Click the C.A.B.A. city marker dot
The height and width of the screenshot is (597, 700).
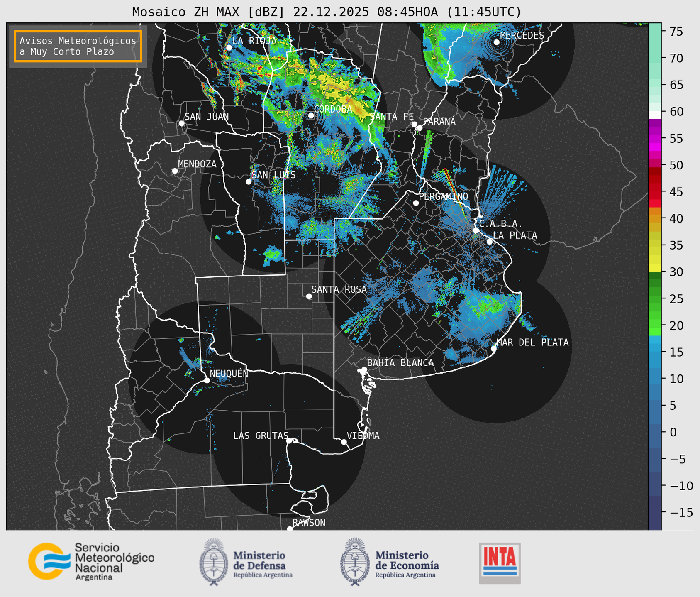476,230
